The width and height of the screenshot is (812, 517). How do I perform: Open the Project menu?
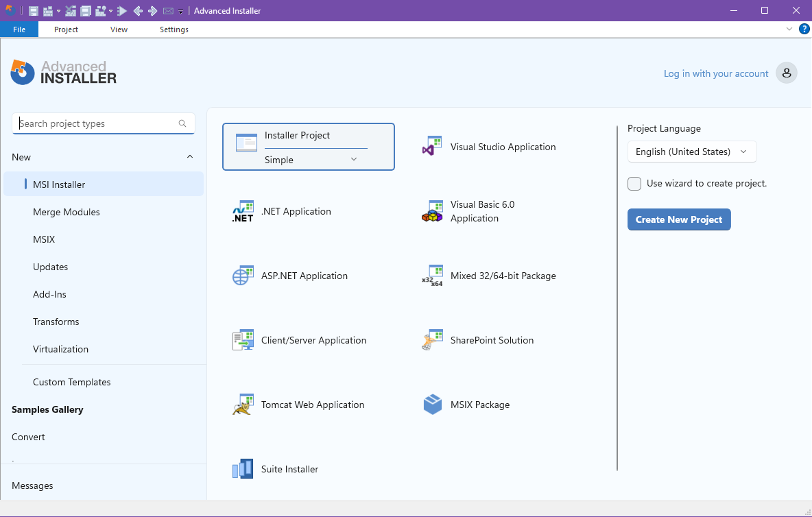[x=66, y=29]
